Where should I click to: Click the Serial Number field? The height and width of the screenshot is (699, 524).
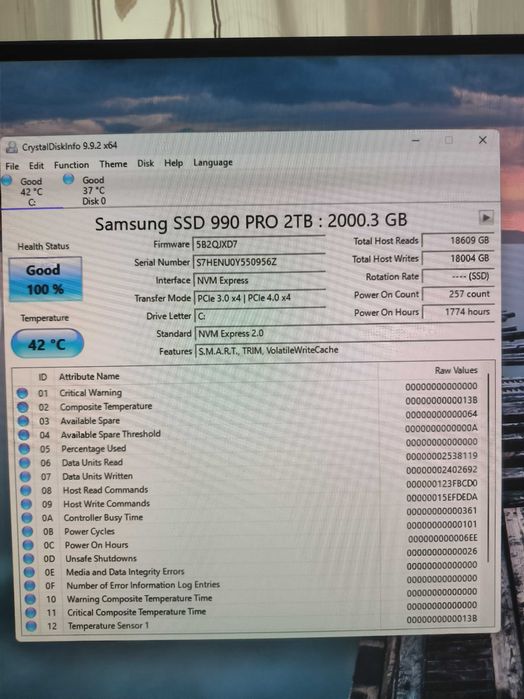point(259,262)
